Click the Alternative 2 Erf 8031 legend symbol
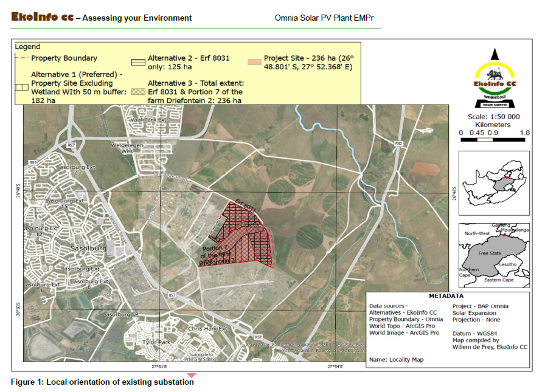The image size is (545, 392). click(138, 62)
